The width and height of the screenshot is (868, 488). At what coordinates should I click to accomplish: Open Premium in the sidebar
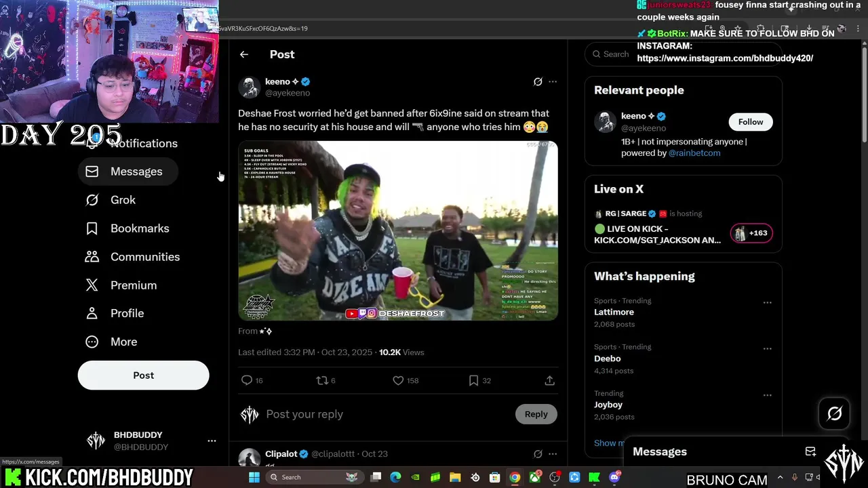[121, 285]
